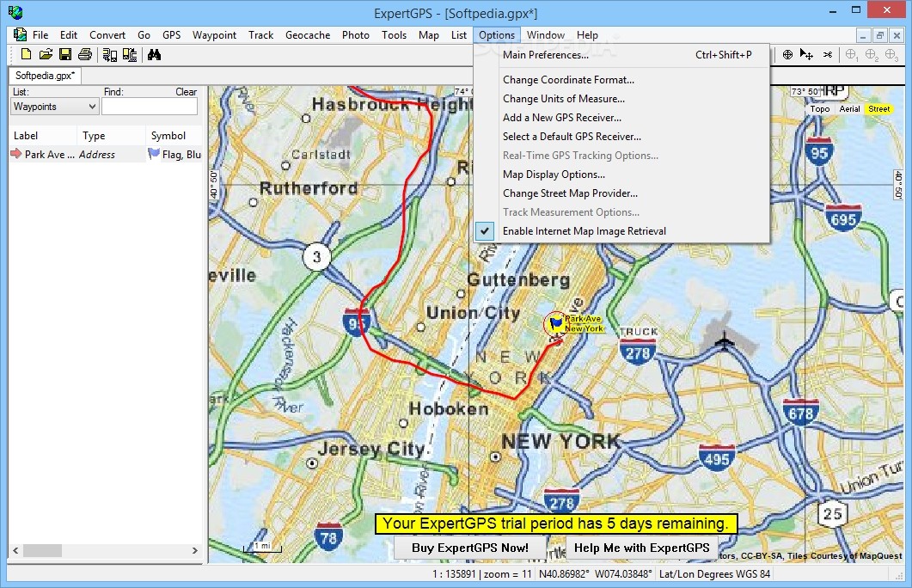Viewport: 912px width, 588px height.
Task: Choose Change Units of Measure
Action: coord(621,99)
